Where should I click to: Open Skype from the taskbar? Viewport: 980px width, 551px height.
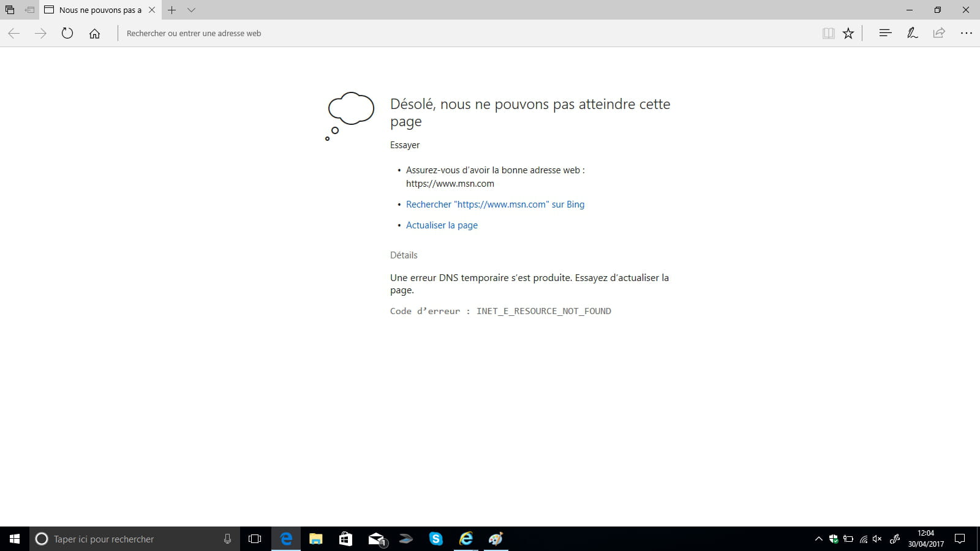click(x=436, y=539)
